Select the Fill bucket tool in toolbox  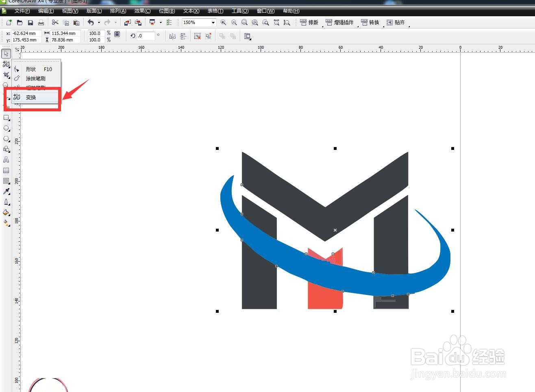[x=6, y=212]
